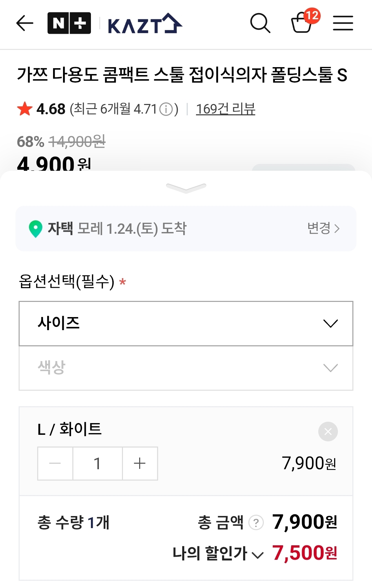
Task: Open the 169건 리뷰 link
Action: (x=226, y=109)
